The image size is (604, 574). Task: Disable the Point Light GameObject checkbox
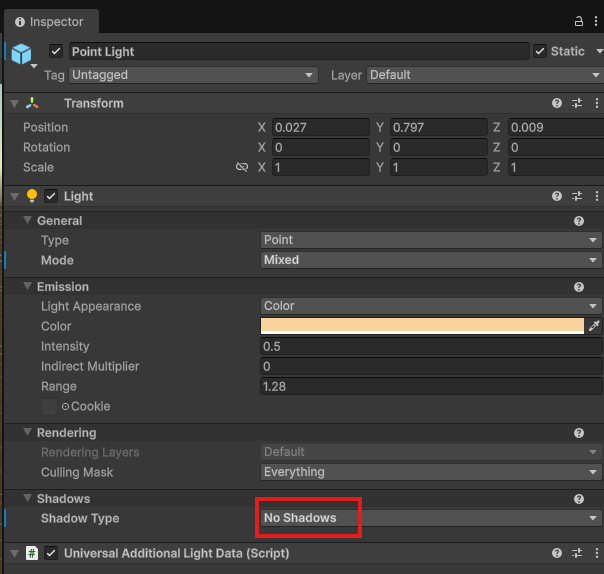click(56, 52)
